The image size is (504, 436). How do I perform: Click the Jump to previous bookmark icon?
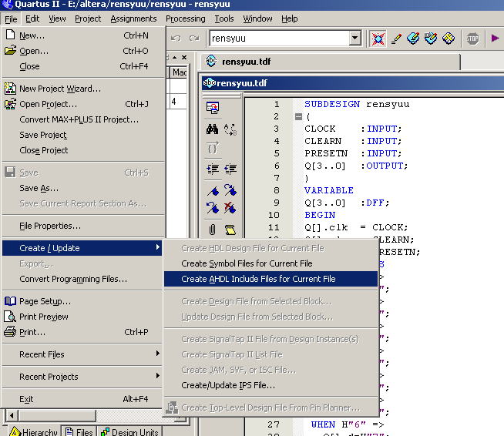tap(213, 207)
